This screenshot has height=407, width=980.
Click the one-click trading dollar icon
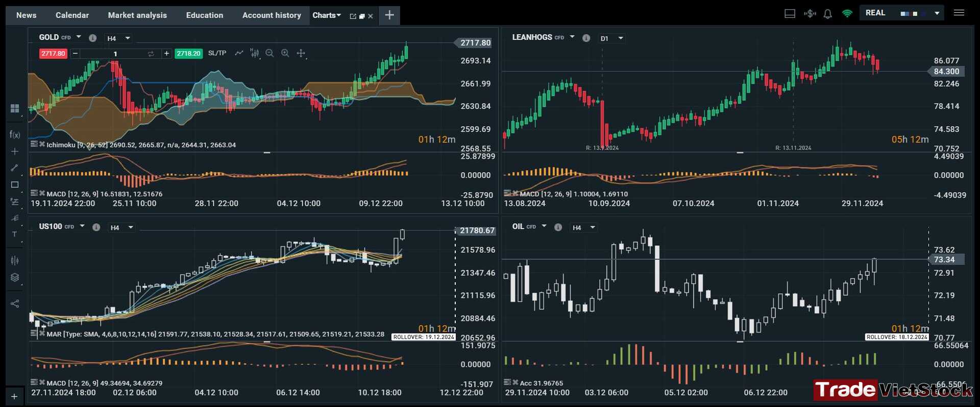tap(810, 14)
